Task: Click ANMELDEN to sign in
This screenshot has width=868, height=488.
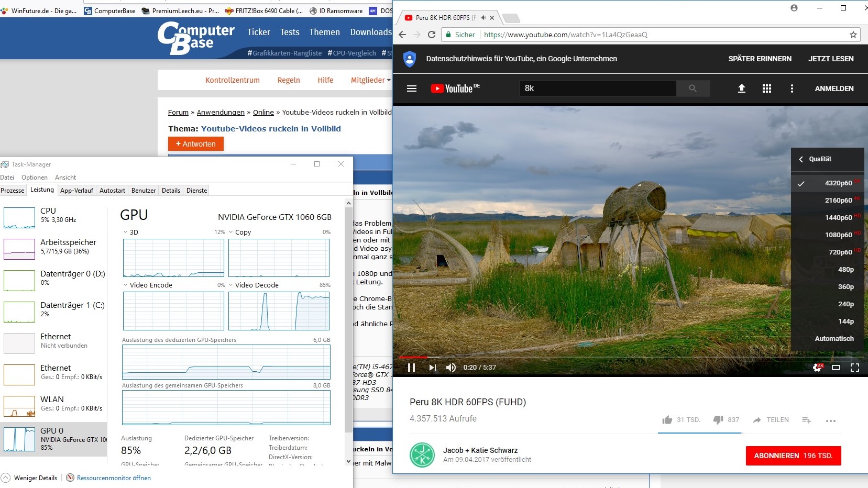Action: pyautogui.click(x=834, y=88)
